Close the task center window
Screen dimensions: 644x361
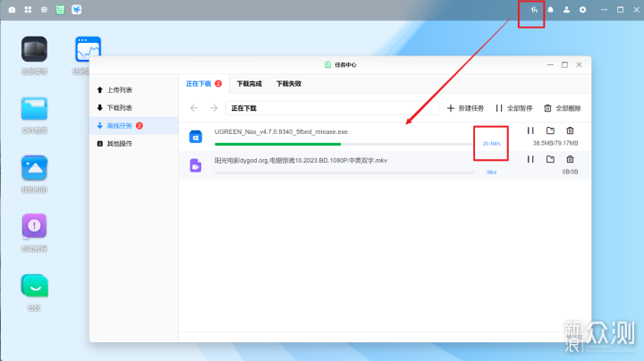coord(579,65)
